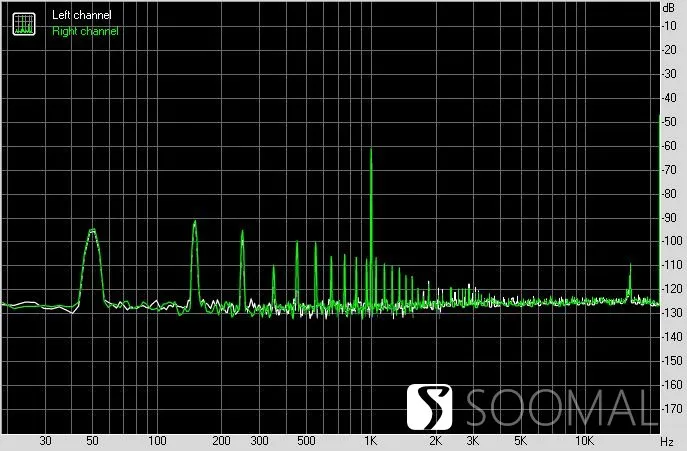Click the 200 frequency axis label
This screenshot has height=451, width=687.
221,441
